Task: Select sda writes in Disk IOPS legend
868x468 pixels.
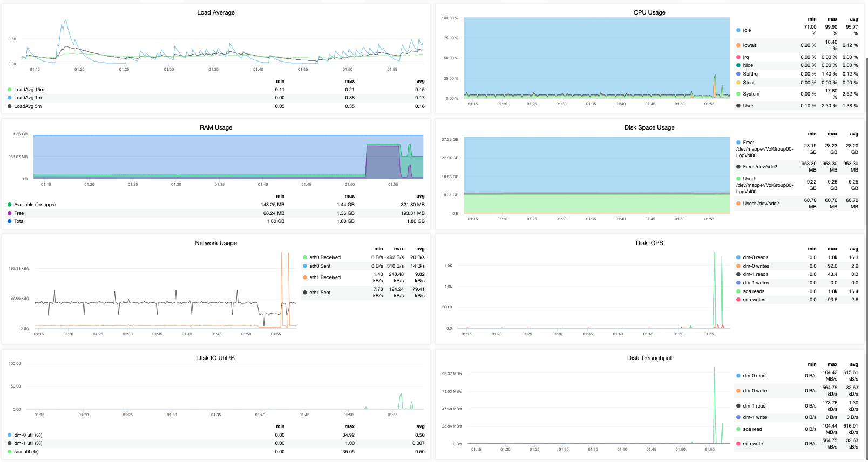Action: tap(754, 300)
